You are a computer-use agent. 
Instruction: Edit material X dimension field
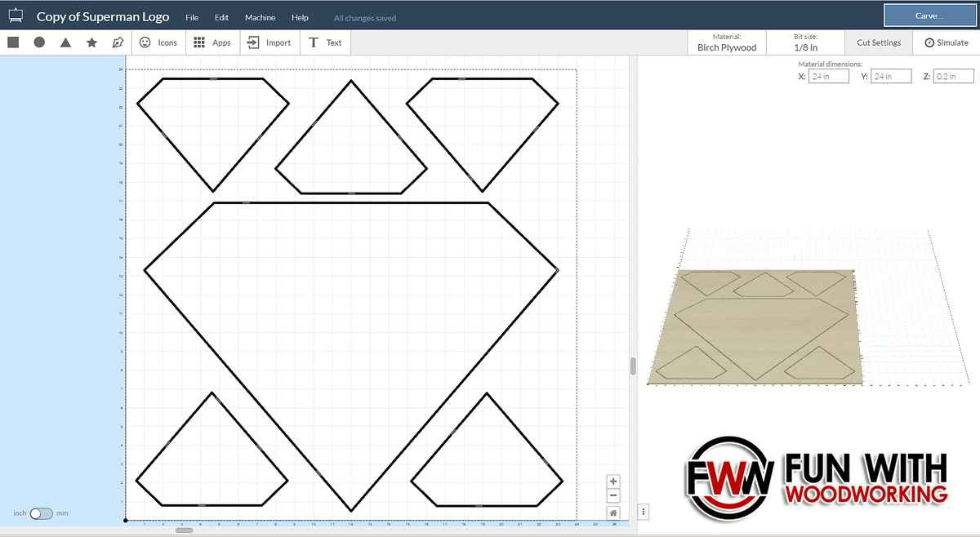(x=828, y=76)
